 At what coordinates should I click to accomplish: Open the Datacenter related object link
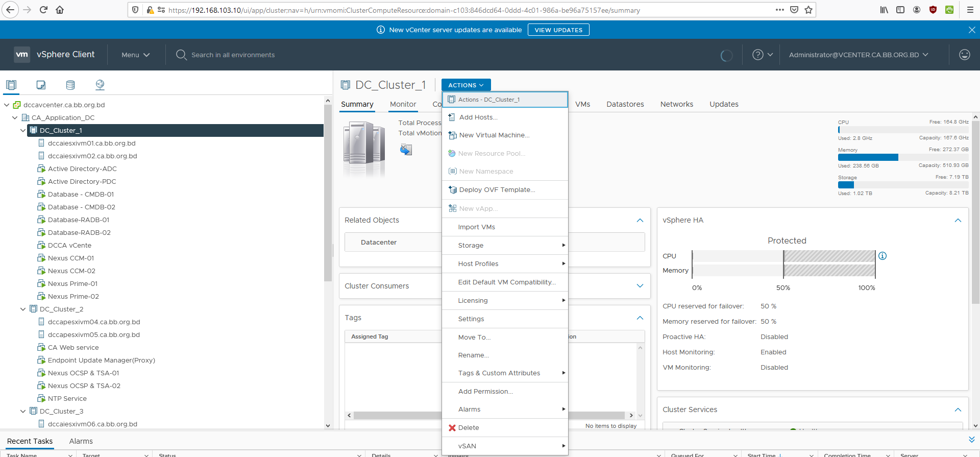coord(379,243)
